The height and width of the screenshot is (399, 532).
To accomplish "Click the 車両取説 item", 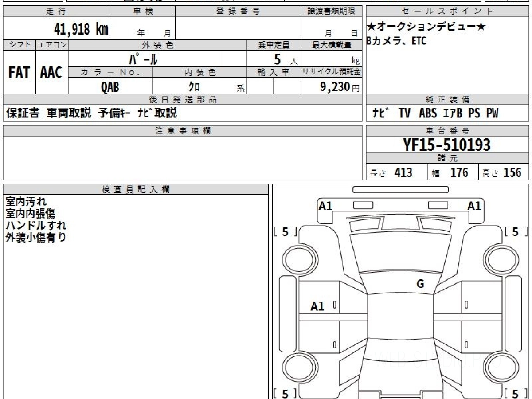I will pos(69,113).
